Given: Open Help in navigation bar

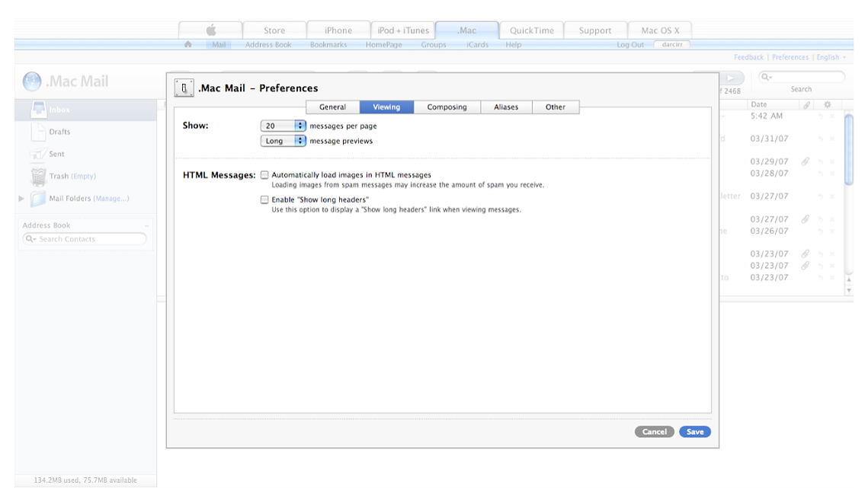Looking at the screenshot, I should 513,44.
